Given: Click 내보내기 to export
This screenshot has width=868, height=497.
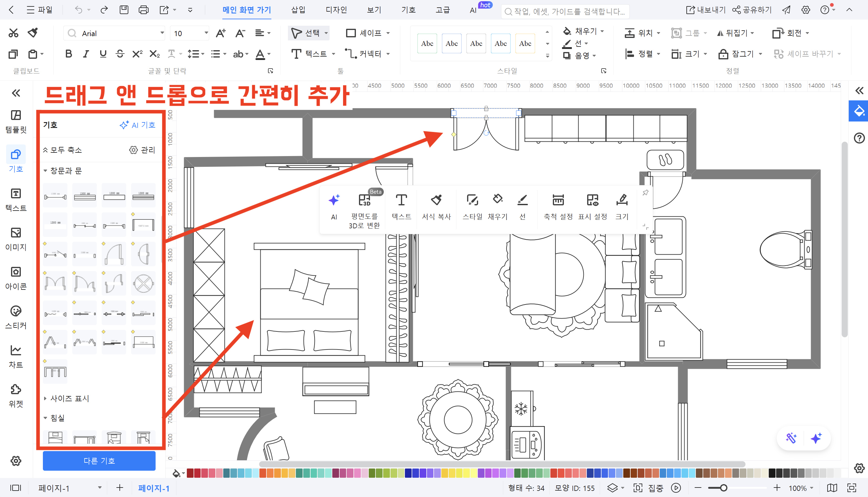Looking at the screenshot, I should (x=705, y=9).
